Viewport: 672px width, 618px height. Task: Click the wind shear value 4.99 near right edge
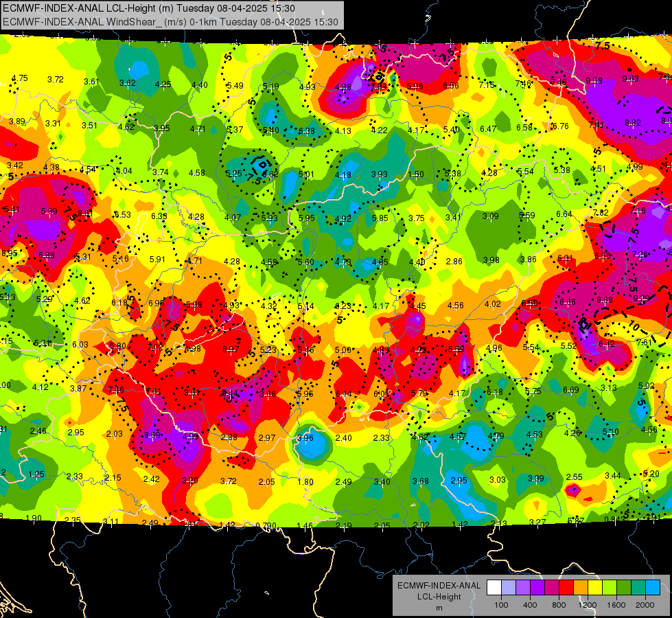click(635, 167)
